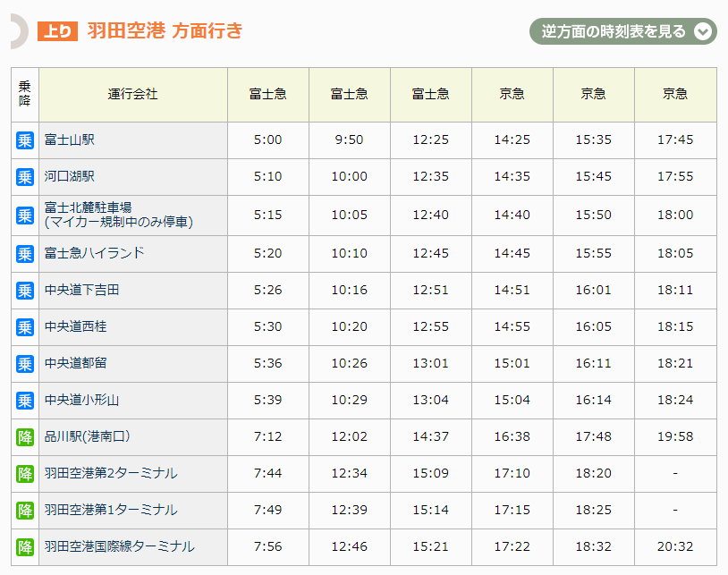
Task: Click the 7:44 arrival at 第2ターミナル
Action: (x=268, y=473)
